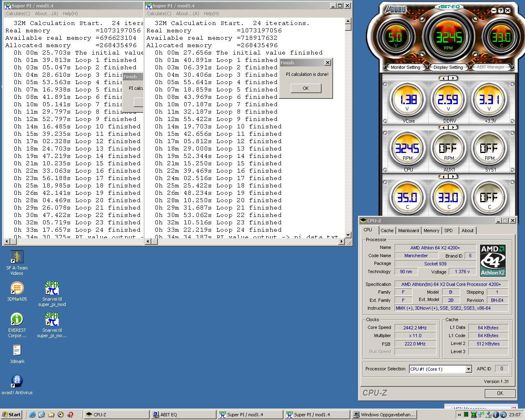The width and height of the screenshot is (525, 420).
Task: Open the 3DMark05 desktop icon
Action: (x=17, y=292)
